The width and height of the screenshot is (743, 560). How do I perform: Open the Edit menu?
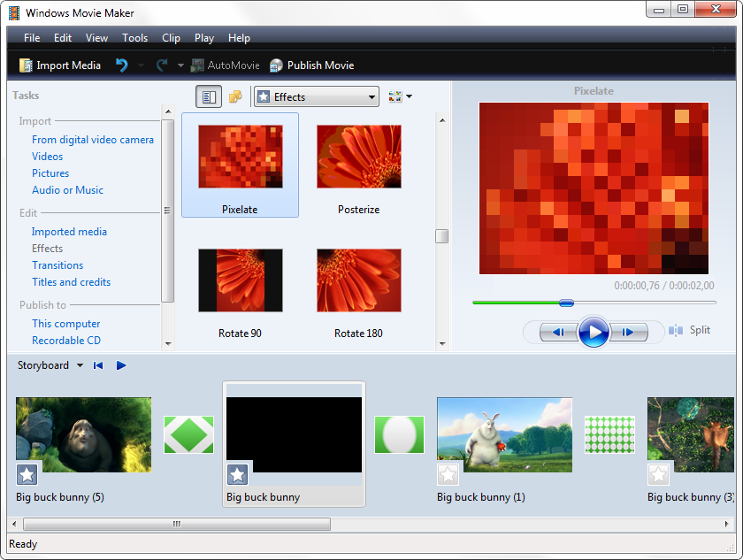point(63,38)
